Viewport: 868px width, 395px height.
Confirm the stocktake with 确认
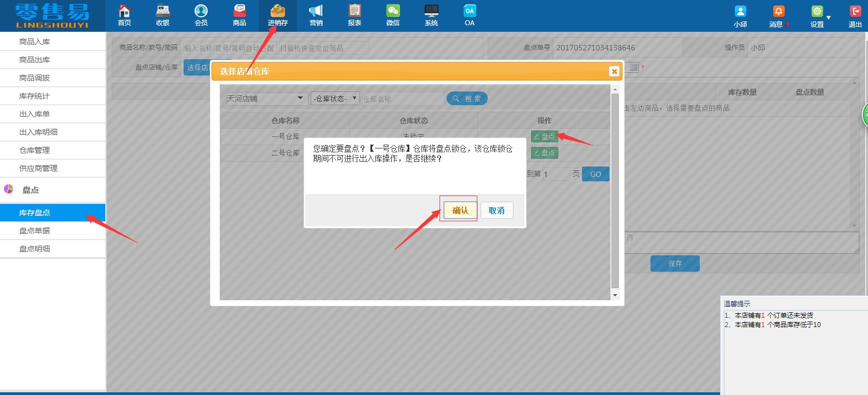point(460,210)
